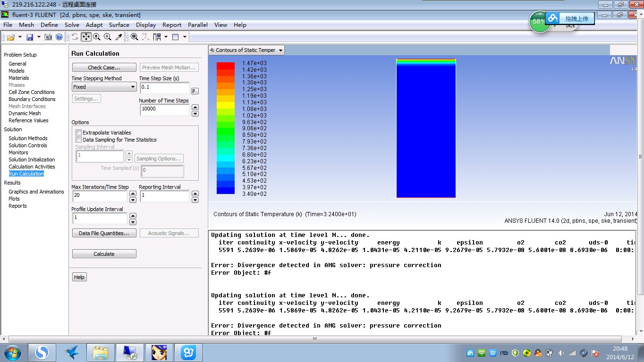
Task: Select the translate view (pan) tool
Action: [x=86, y=37]
